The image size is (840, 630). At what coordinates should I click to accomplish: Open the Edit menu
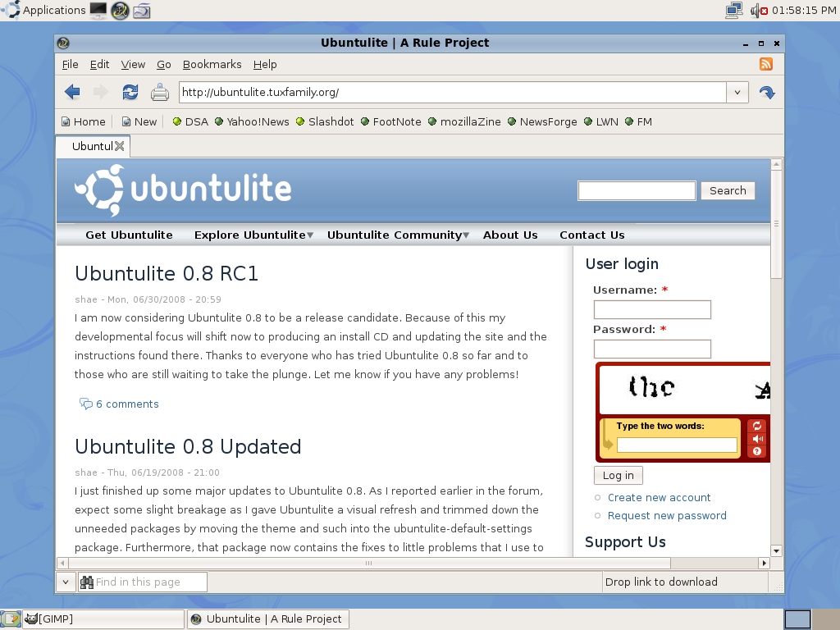tap(99, 64)
